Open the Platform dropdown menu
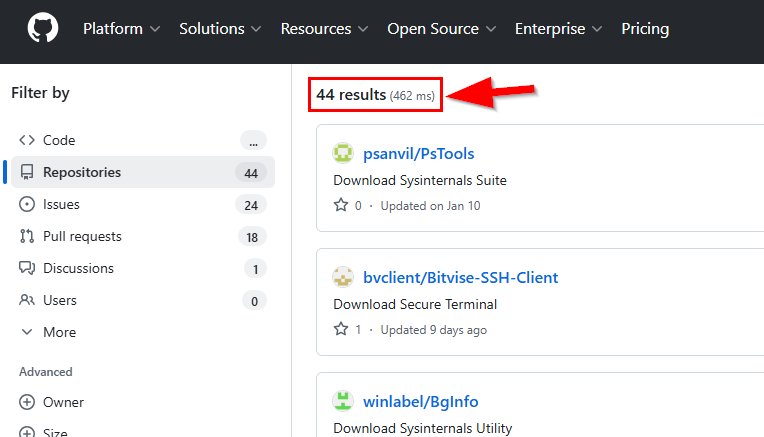The image size is (764, 437). [121, 29]
